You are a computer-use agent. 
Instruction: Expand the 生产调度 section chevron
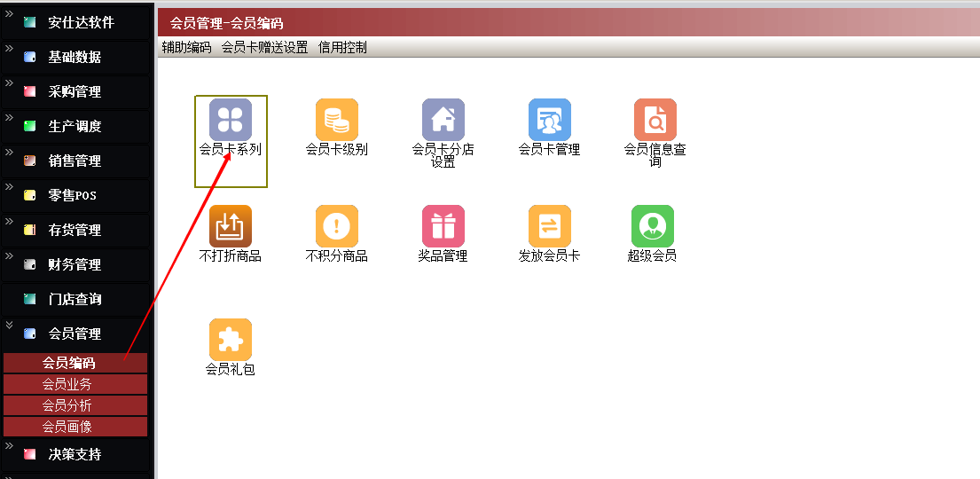pyautogui.click(x=9, y=117)
